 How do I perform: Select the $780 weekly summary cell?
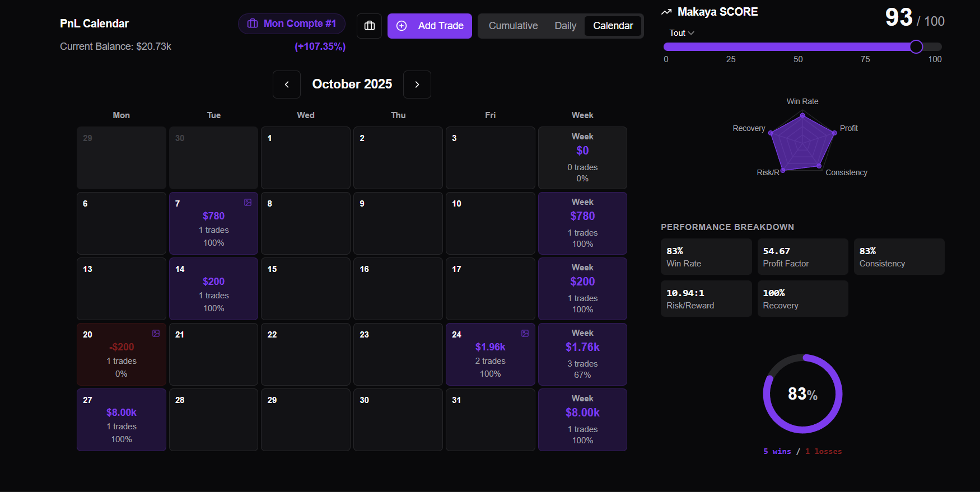[x=582, y=223]
